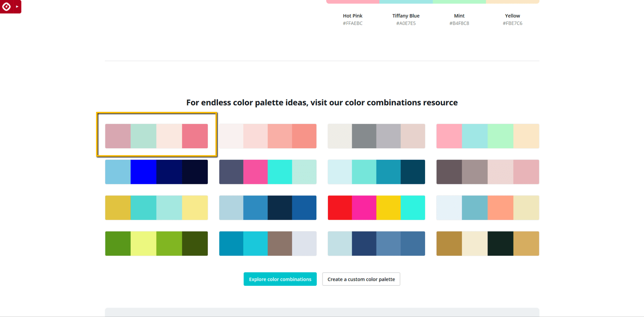This screenshot has width=644, height=317.
Task: Select the green and lime palette
Action: pyautogui.click(x=156, y=244)
